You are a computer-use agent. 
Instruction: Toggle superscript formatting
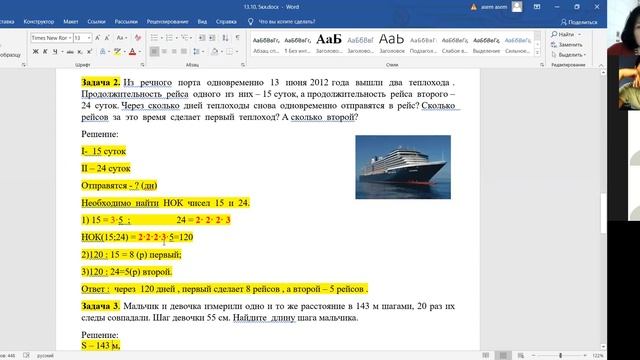(89, 52)
